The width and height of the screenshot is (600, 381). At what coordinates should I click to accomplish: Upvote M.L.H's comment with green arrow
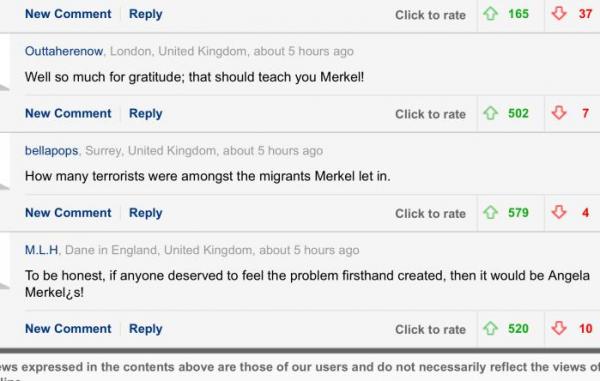pos(490,328)
